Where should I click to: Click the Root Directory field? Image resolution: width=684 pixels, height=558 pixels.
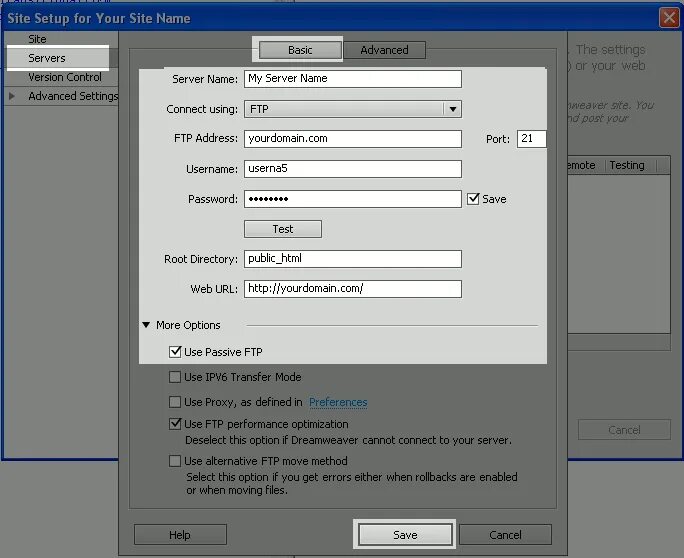tap(352, 259)
